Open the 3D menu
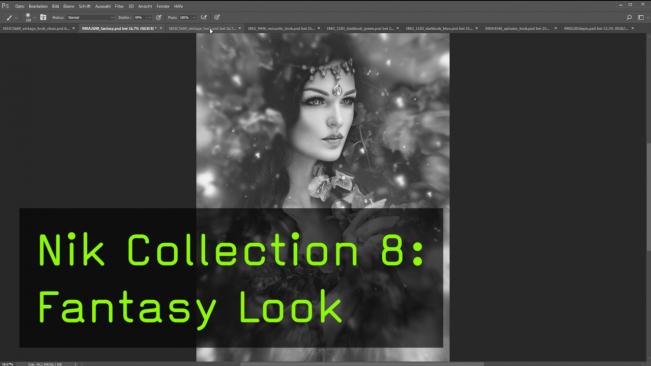Viewport: 651px width, 366px height. click(x=131, y=6)
